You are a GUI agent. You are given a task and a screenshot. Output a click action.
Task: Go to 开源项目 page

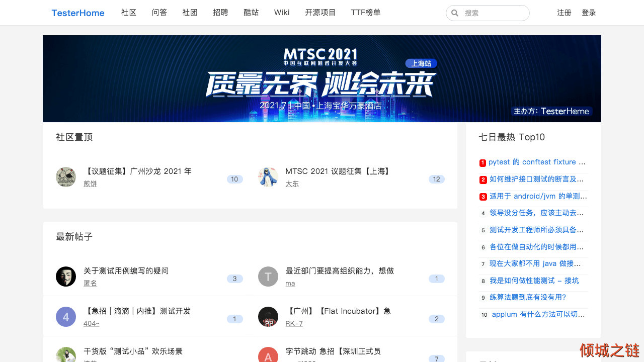pos(320,13)
